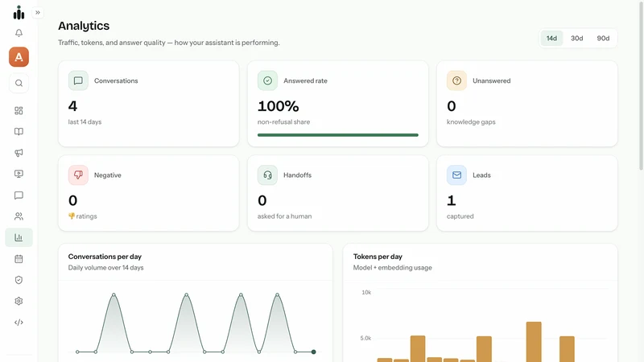
Task: Switch to 90d time range
Action: (603, 38)
